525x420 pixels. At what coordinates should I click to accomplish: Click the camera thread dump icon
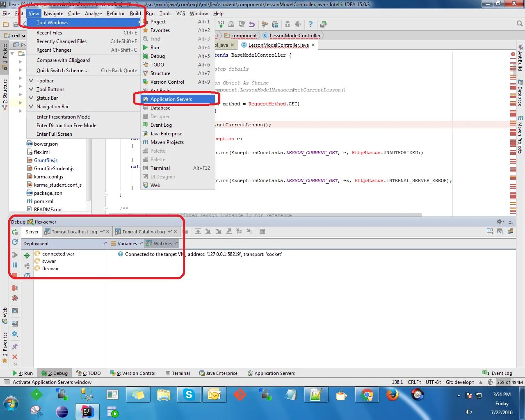15,311
